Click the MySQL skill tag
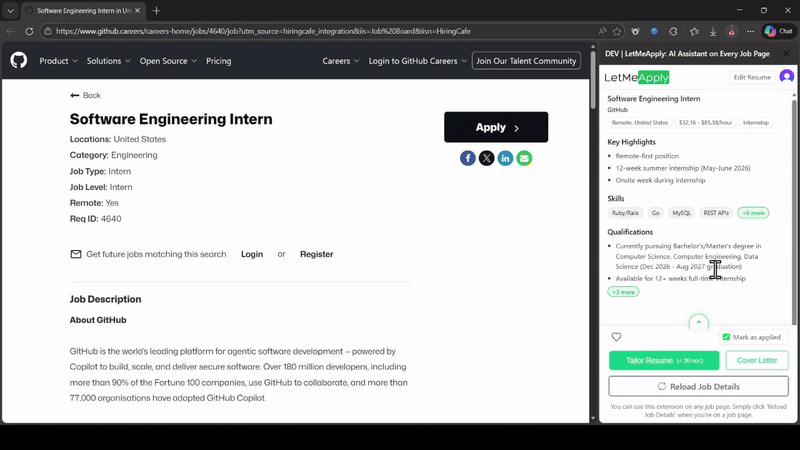This screenshot has height=450, width=800. point(681,213)
